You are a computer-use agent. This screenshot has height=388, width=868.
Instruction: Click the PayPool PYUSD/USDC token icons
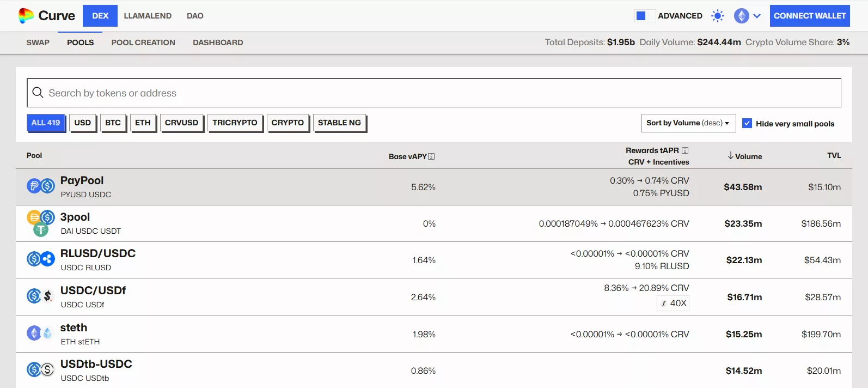(x=41, y=186)
